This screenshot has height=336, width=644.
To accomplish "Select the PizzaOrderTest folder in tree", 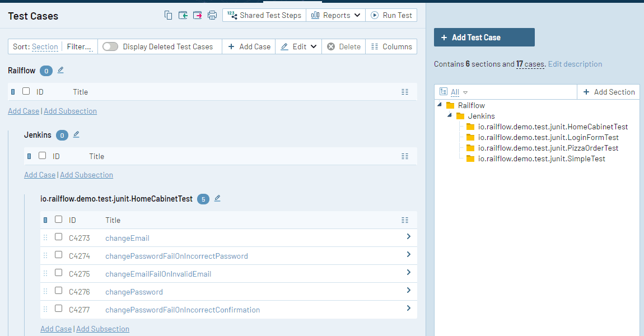I will click(x=548, y=148).
